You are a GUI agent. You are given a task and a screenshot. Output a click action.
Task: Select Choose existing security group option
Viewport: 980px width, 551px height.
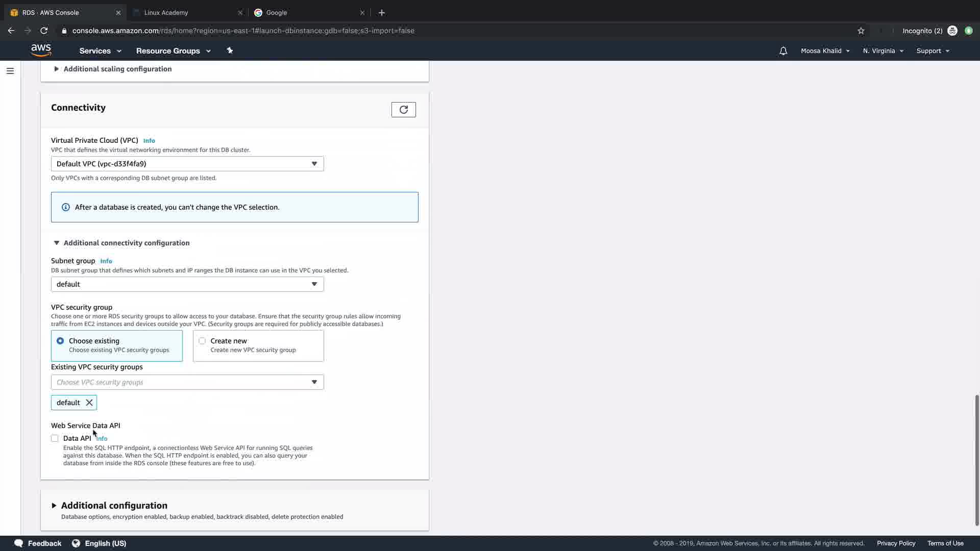(x=60, y=341)
